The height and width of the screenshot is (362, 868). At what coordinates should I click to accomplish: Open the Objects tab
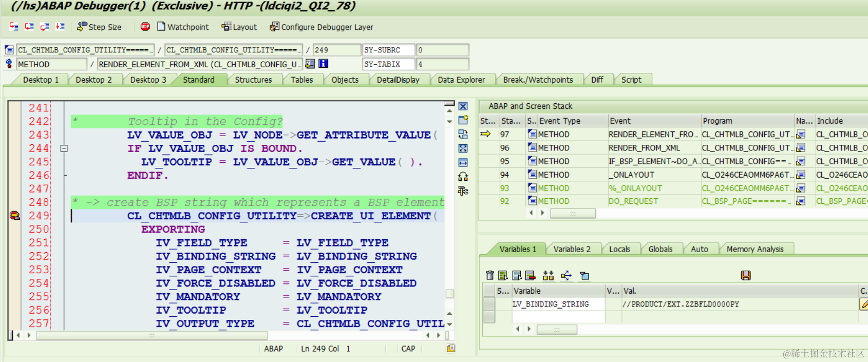pyautogui.click(x=345, y=80)
